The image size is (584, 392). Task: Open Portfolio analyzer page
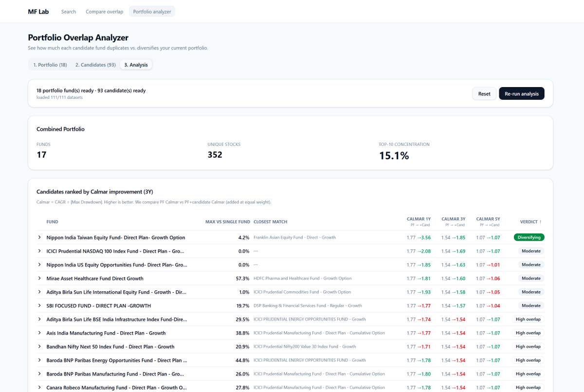point(152,12)
